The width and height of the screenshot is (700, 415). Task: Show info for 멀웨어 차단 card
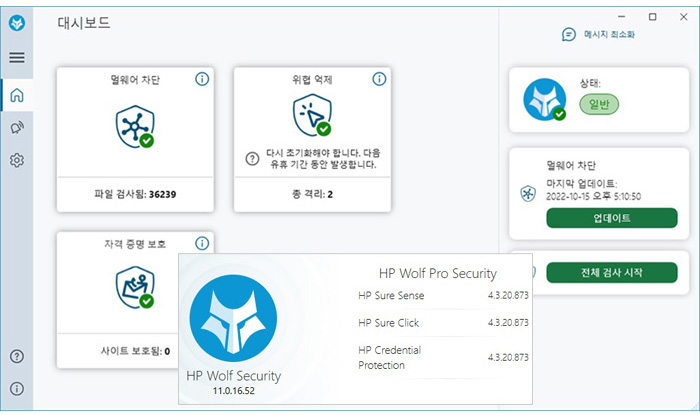(202, 79)
